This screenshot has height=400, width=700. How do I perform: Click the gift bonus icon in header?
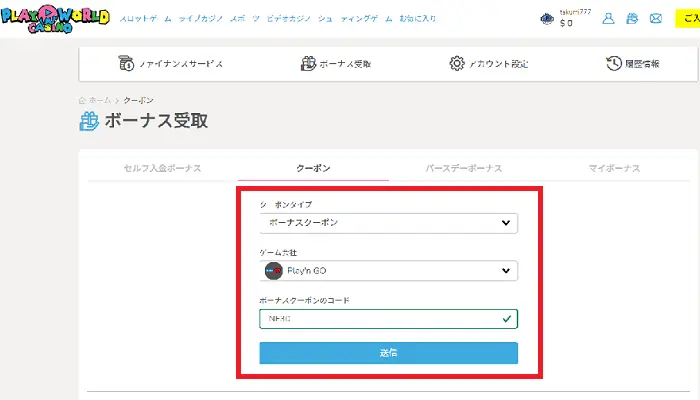tap(632, 19)
